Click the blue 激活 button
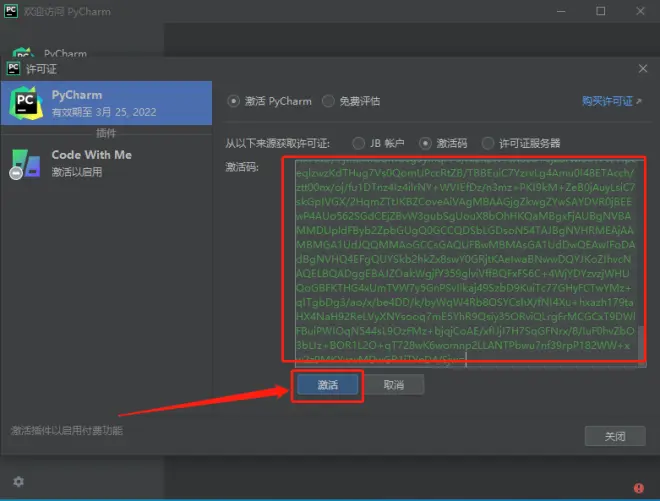 (x=327, y=384)
